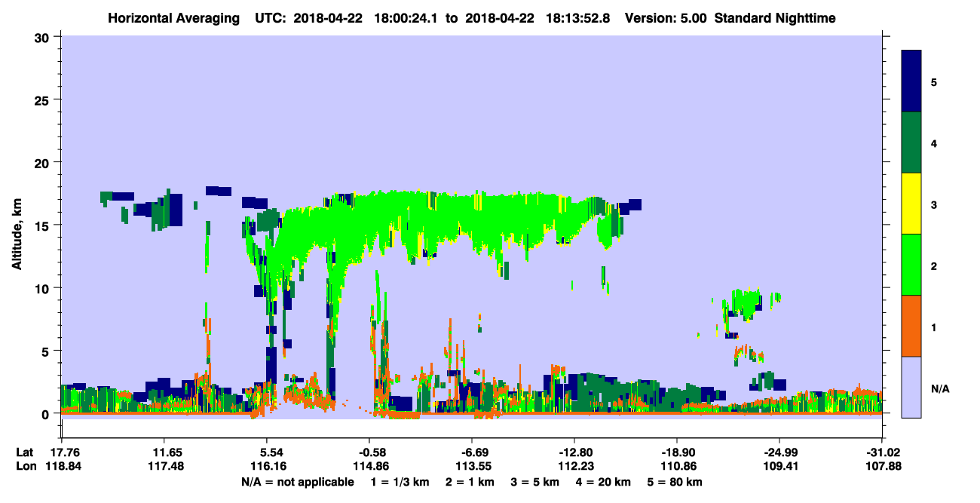
Task: Click the bright green color bar segment 2
Action: click(x=911, y=265)
